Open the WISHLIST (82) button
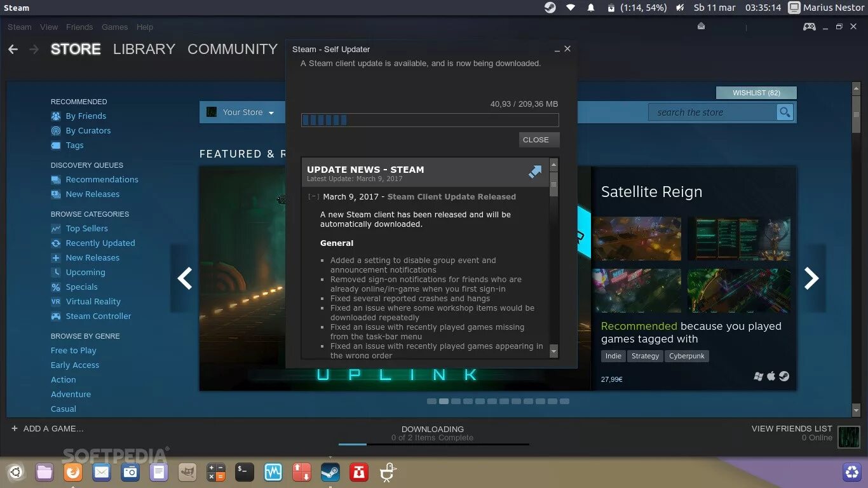 [756, 93]
